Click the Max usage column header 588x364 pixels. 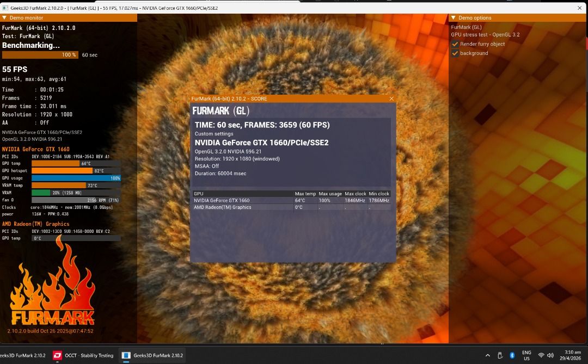coord(330,194)
